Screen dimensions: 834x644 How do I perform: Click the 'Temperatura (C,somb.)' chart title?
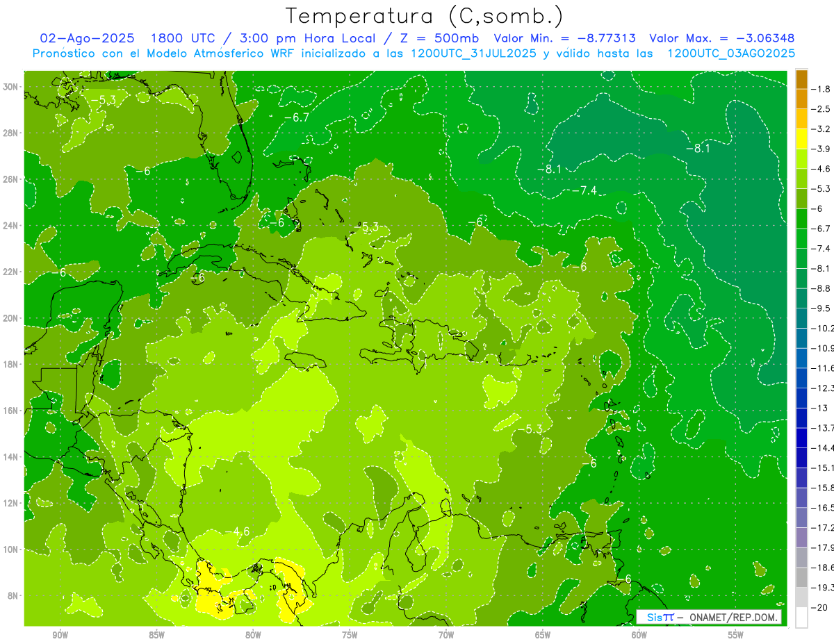(424, 17)
